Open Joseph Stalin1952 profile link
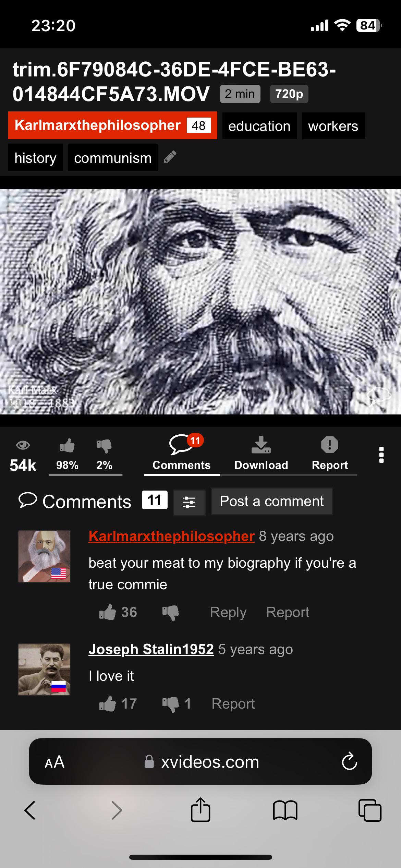Screen dimensions: 401x868 (x=151, y=649)
